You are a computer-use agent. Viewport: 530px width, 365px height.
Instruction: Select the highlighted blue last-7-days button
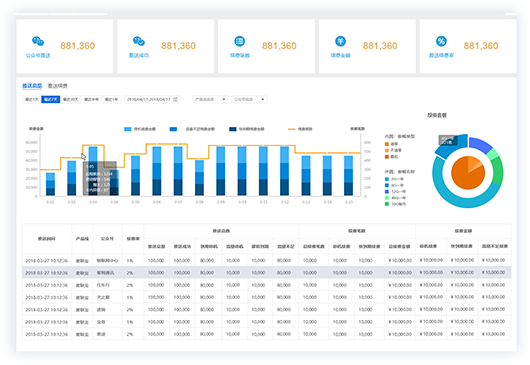point(50,99)
